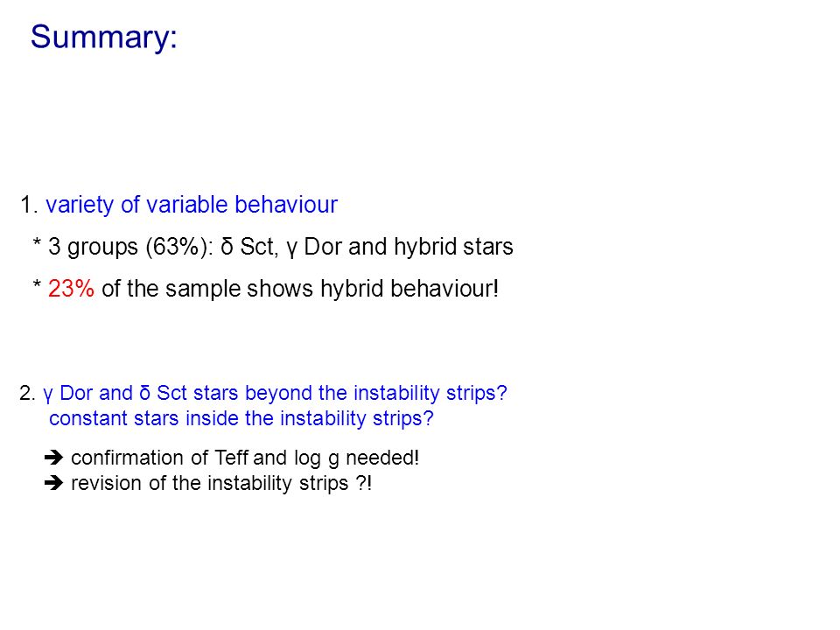Click the text revision of the instability strips
Image resolution: width=840 pixels, height=630 pixels.
(209, 484)
